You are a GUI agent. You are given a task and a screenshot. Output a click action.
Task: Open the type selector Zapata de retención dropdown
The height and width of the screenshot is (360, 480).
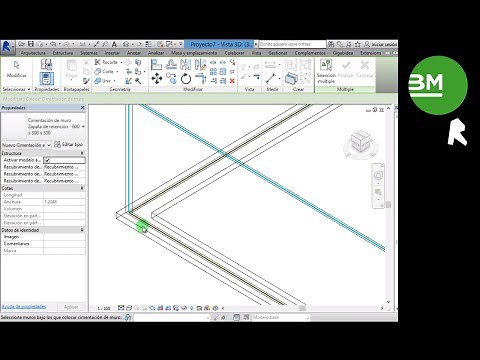[x=83, y=127]
